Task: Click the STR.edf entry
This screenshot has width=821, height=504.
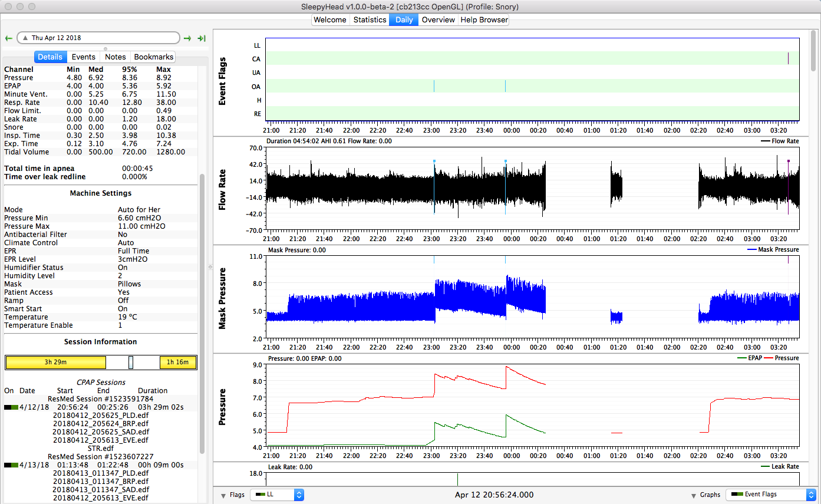Action: (100, 449)
